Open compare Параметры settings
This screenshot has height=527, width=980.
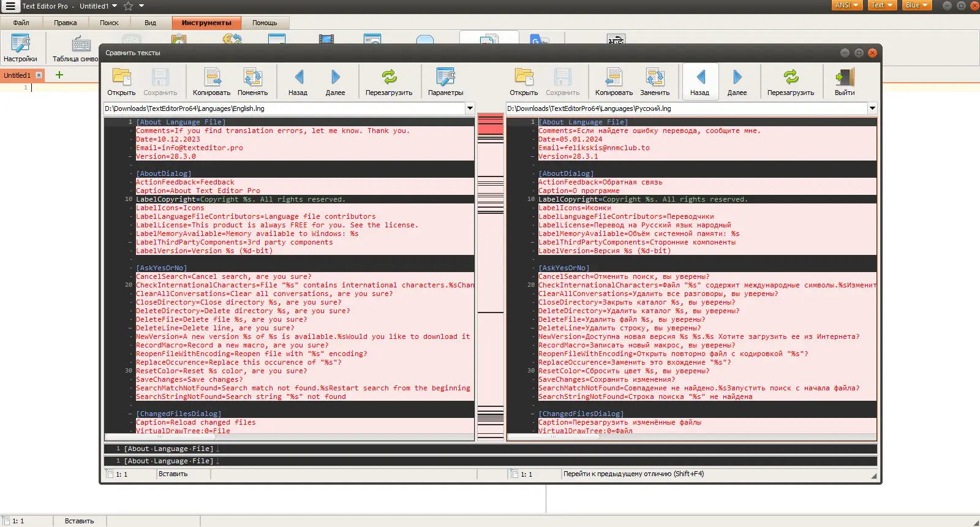(x=445, y=82)
